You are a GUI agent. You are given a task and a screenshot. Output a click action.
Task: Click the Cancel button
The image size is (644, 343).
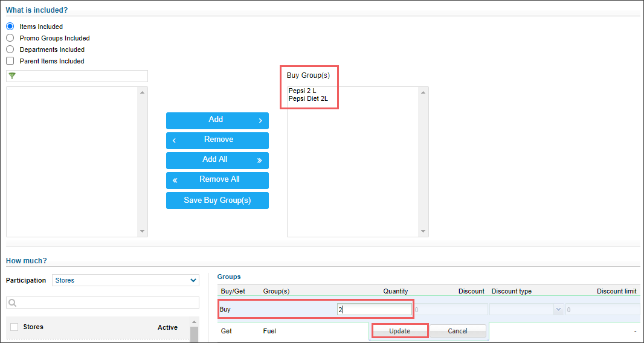(x=457, y=331)
